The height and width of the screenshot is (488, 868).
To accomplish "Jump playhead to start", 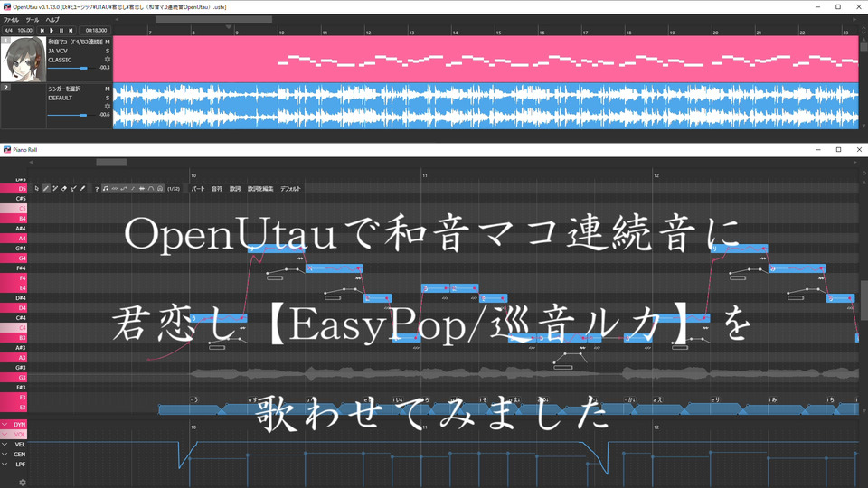I will click(42, 31).
